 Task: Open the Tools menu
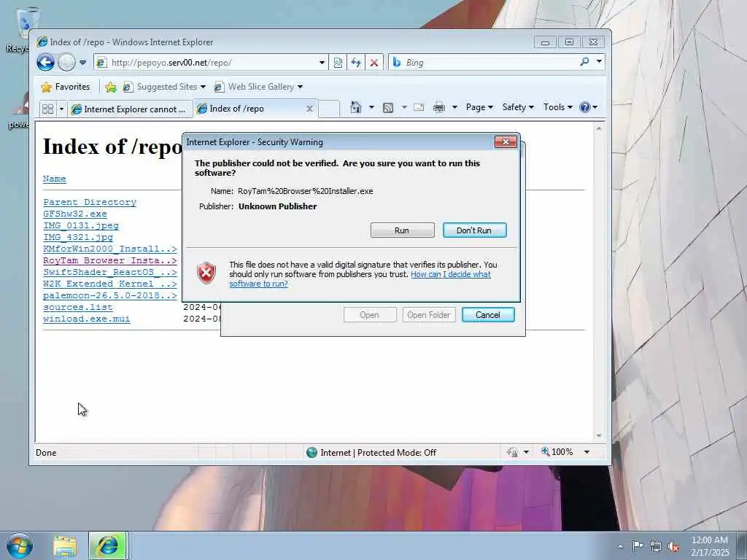click(558, 107)
